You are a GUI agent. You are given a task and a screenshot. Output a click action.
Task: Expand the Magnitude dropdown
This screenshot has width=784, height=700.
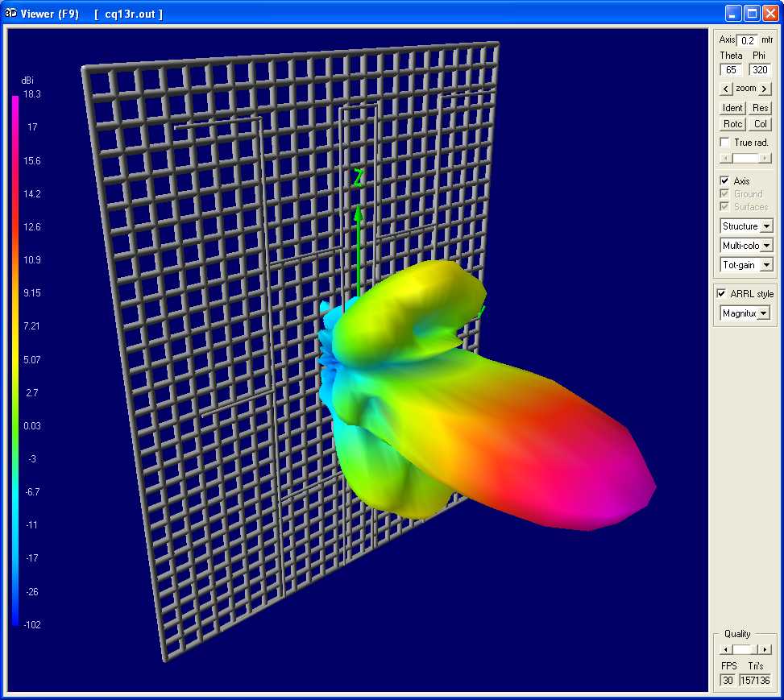(x=762, y=313)
